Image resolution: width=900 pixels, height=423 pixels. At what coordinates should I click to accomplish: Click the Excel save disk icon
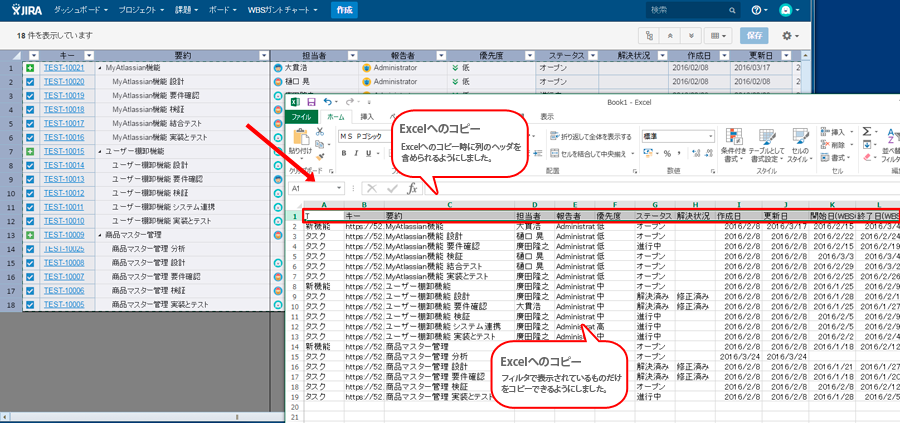[311, 102]
